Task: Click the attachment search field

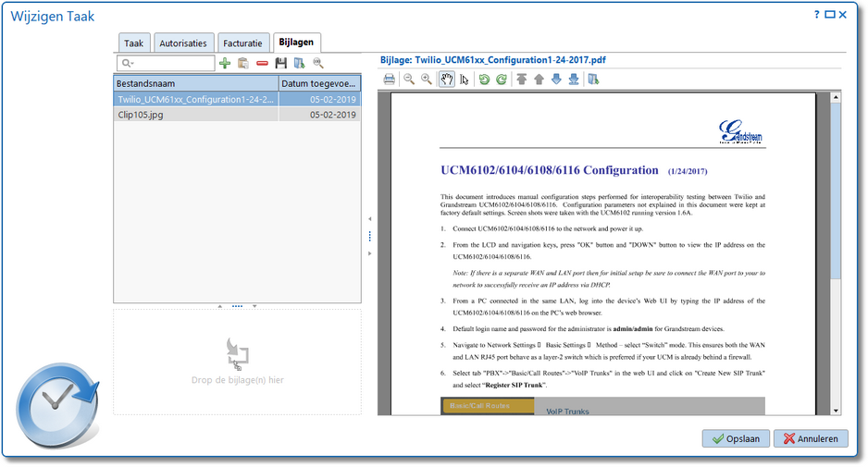Action: coord(166,63)
